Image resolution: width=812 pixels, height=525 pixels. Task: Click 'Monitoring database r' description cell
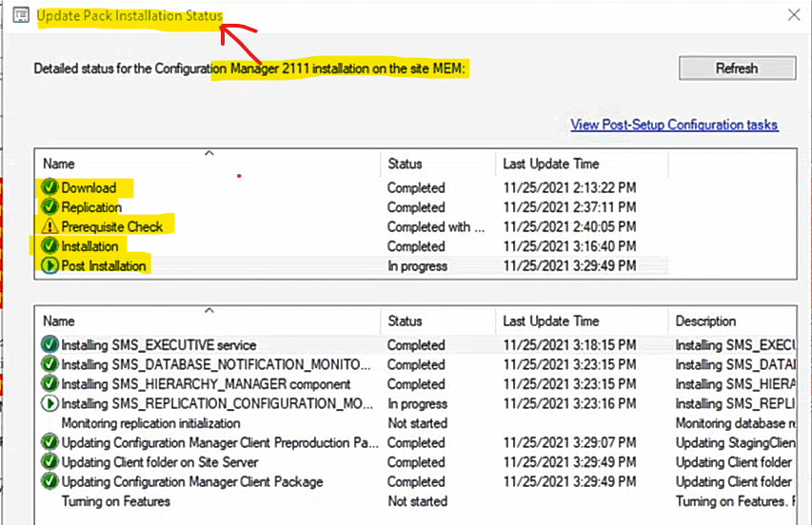point(736,423)
